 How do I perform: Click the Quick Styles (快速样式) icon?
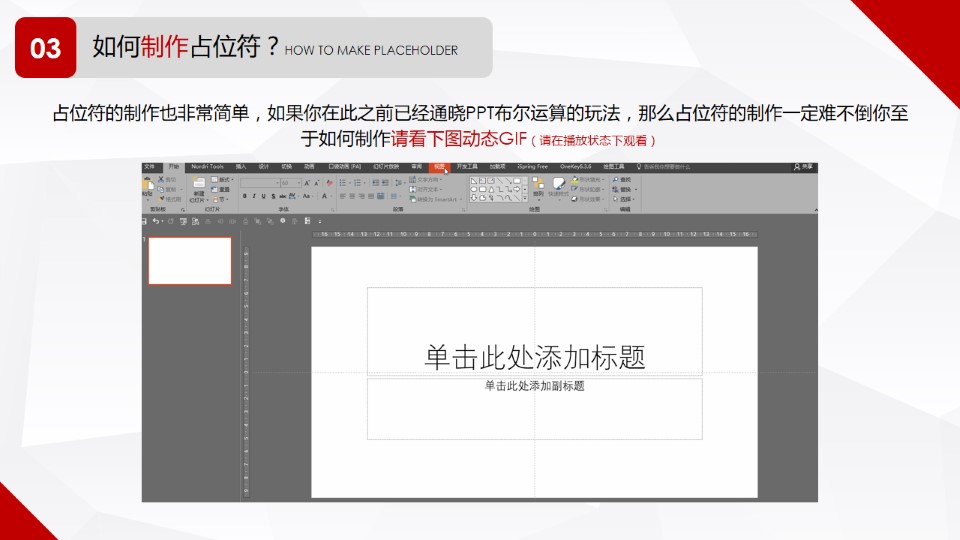[x=558, y=187]
